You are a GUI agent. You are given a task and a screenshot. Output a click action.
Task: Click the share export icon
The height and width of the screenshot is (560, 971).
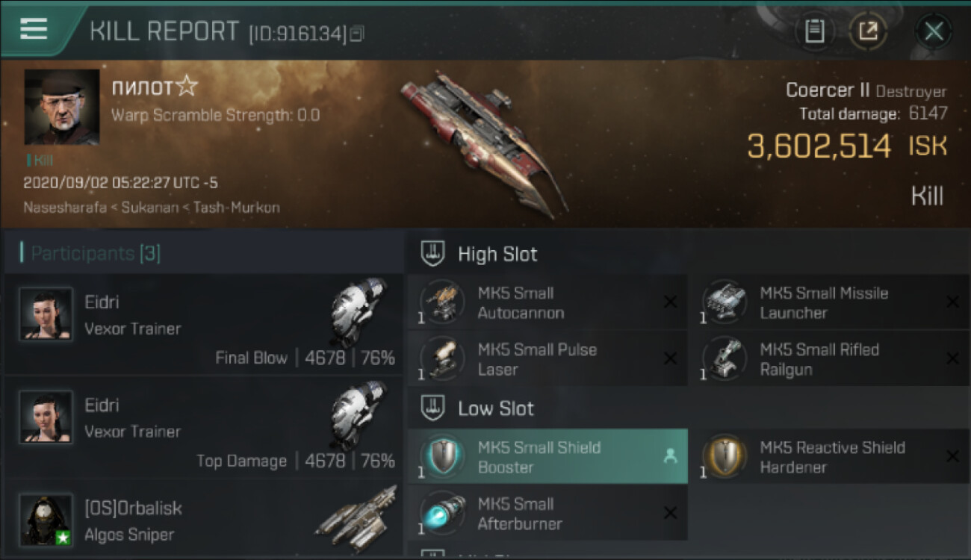[x=868, y=31]
